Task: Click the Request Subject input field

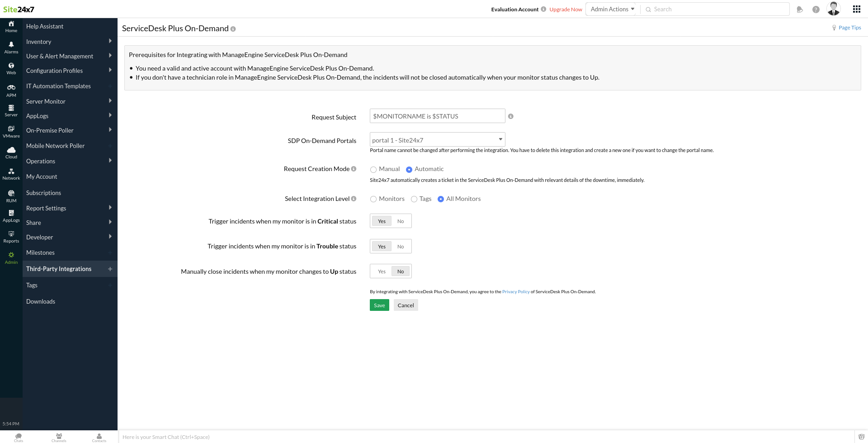Action: point(437,116)
